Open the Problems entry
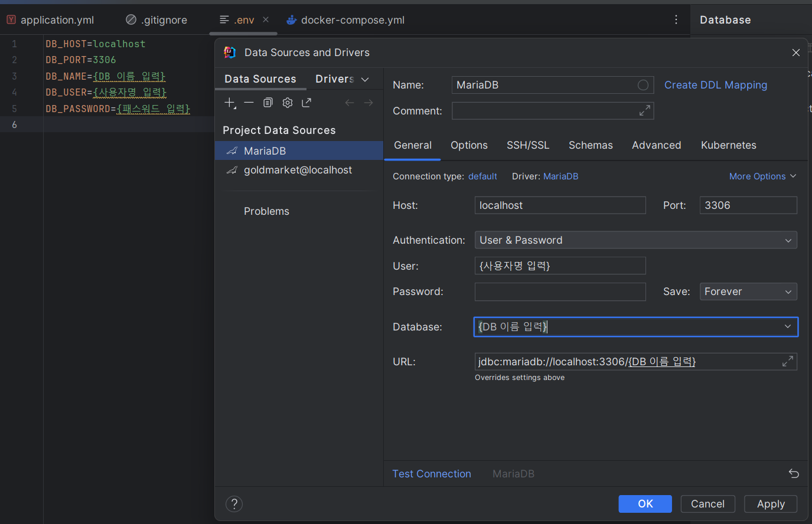 266,211
